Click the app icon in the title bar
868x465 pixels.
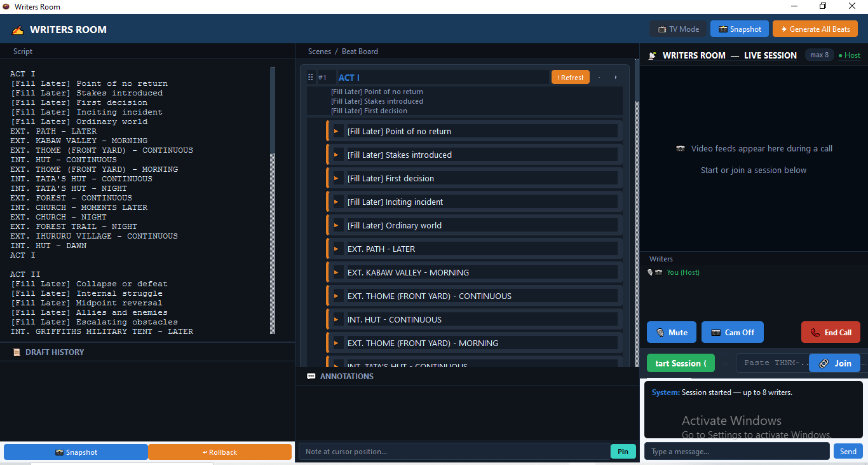(6, 7)
